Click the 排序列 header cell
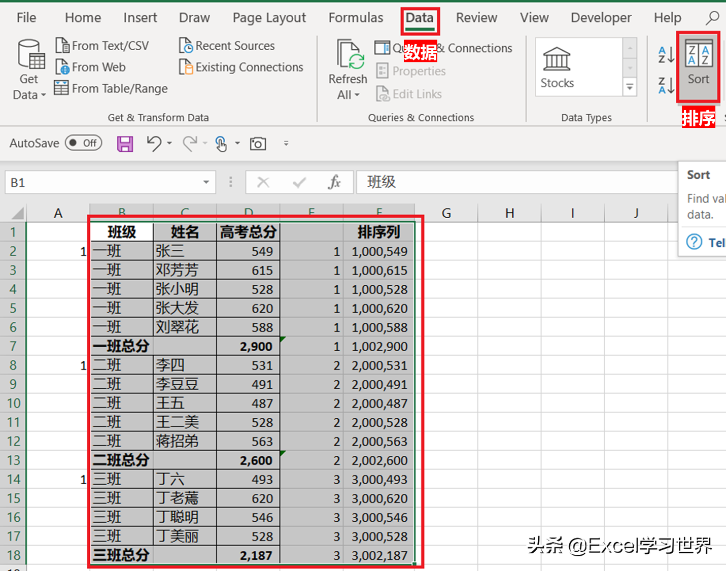The height and width of the screenshot is (571, 728). [x=379, y=232]
